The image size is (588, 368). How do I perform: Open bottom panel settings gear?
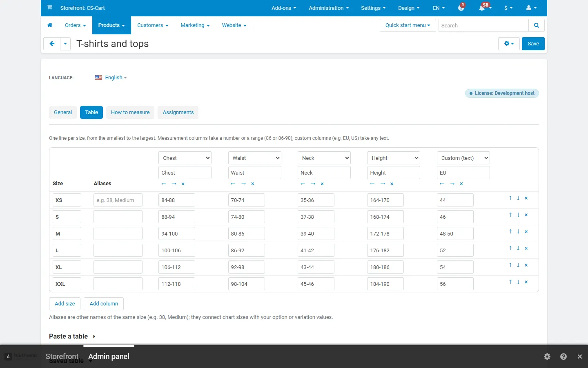coord(547,357)
